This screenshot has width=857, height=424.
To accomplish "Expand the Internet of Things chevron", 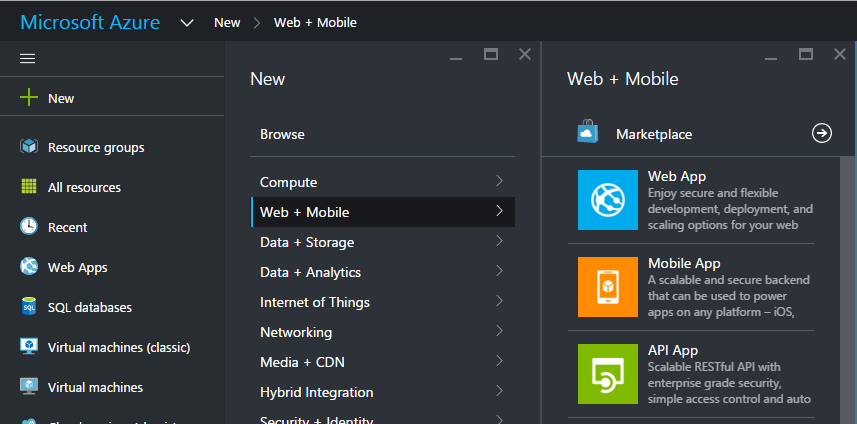I will (499, 301).
